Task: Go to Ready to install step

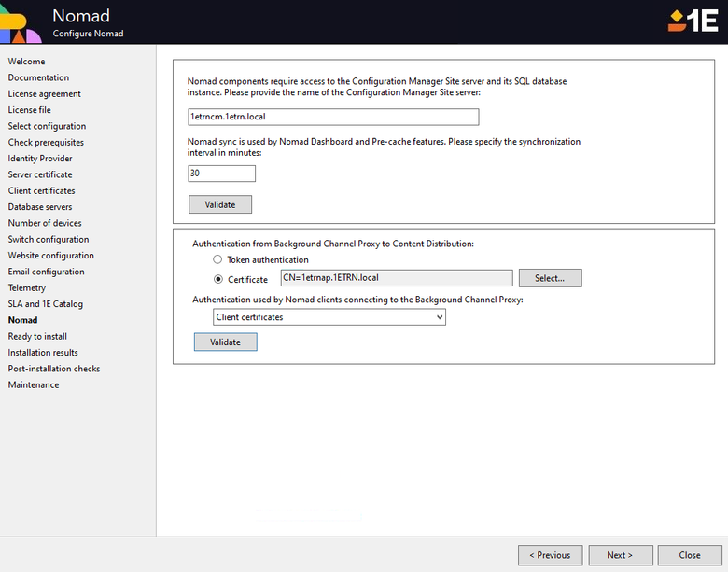Action: tap(37, 337)
